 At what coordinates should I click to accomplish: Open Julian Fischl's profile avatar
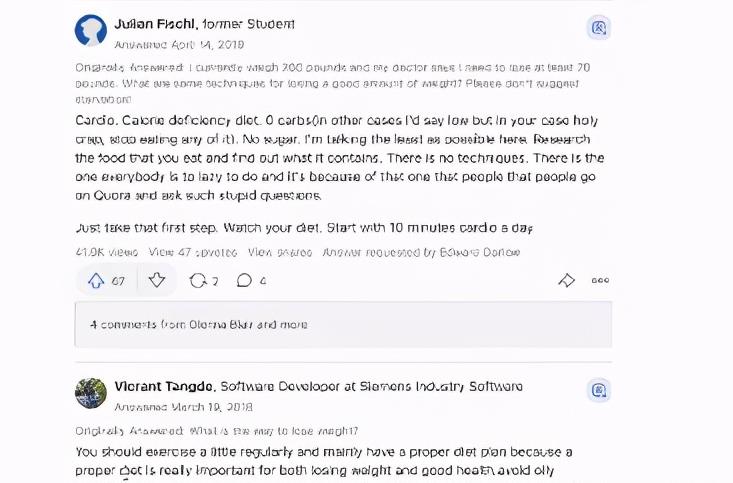(91, 30)
